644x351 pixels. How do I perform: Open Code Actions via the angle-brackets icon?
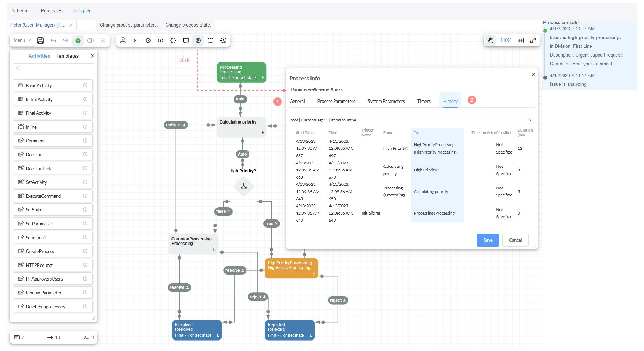click(161, 40)
